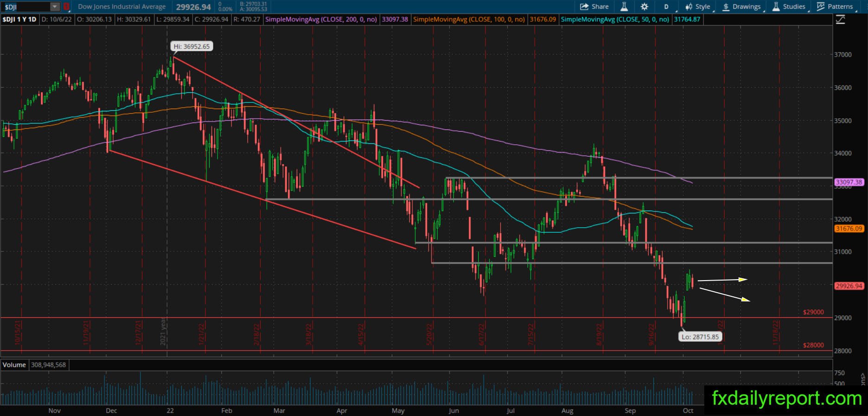The image size is (868, 416).
Task: Click the bid/ask quote B: 29703.31
Action: tap(253, 4)
